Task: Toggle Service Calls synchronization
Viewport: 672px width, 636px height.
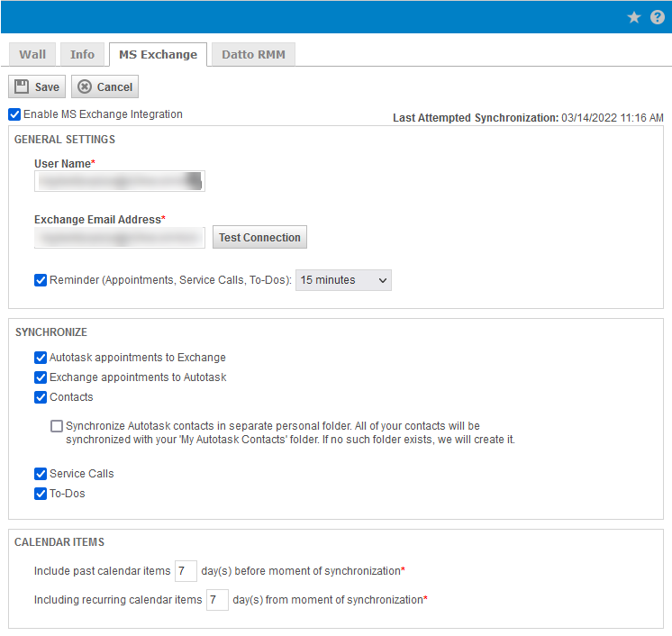Action: coord(41,474)
